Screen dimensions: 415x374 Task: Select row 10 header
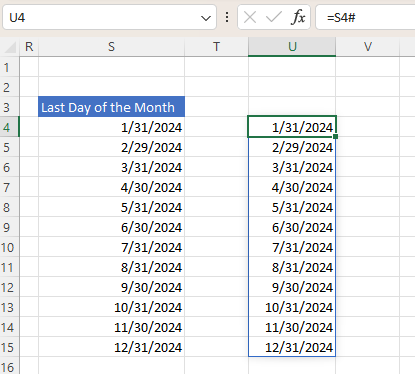click(10, 247)
